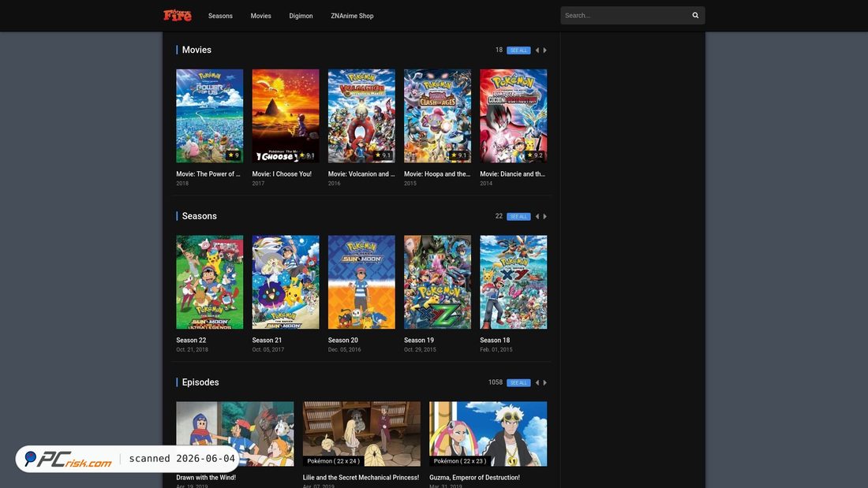This screenshot has height=488, width=868.
Task: Open Season 22 poster thumbnail
Action: 209,282
